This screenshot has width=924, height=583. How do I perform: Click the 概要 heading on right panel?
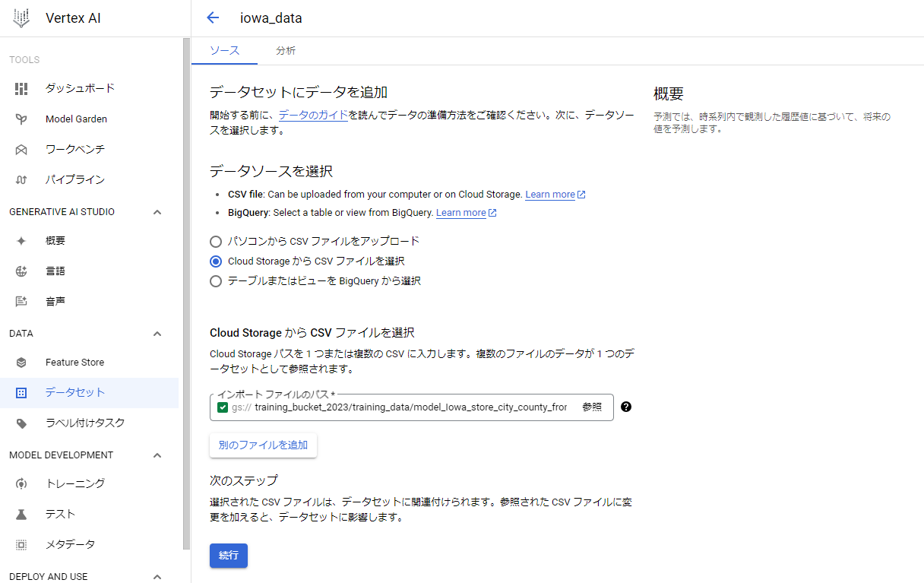click(669, 94)
